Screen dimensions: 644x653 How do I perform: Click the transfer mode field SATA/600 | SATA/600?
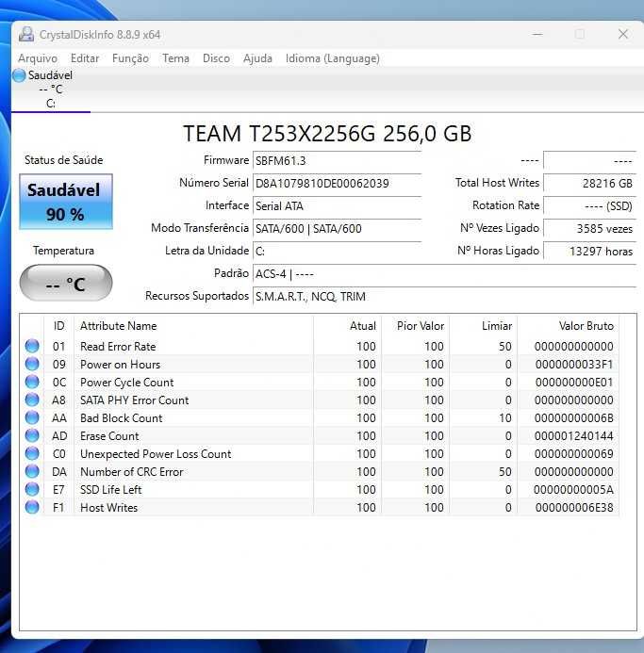(337, 229)
